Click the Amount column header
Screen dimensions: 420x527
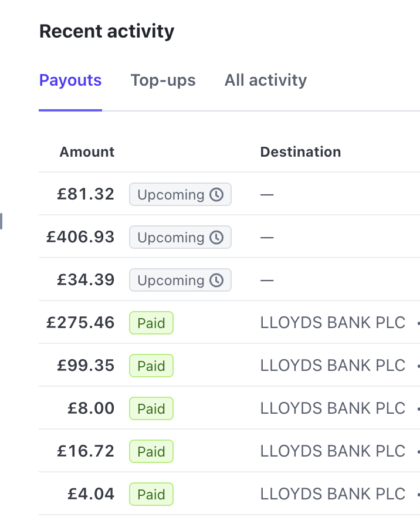87,152
